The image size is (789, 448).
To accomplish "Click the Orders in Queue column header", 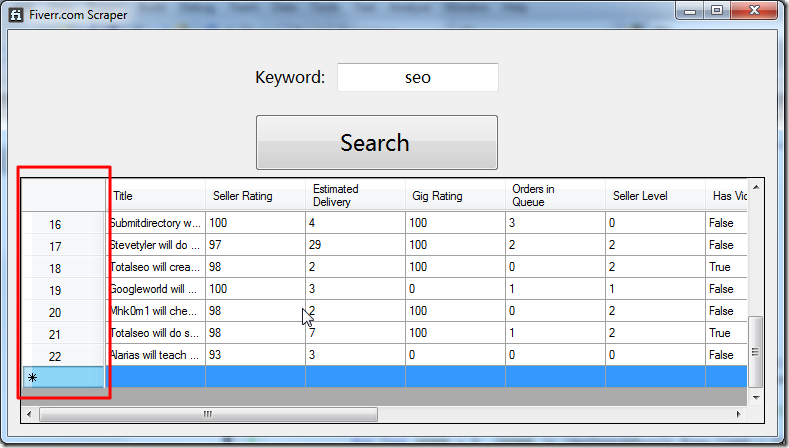I will point(555,195).
